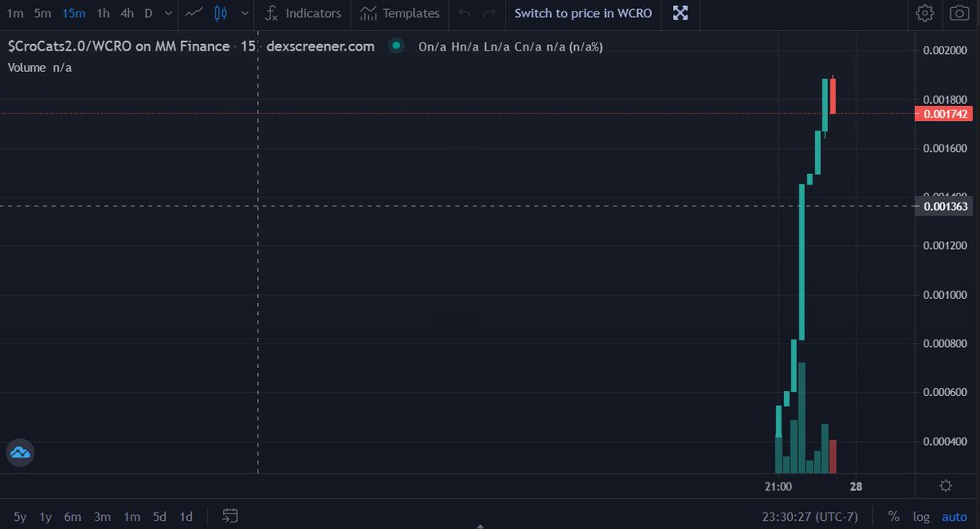Click the cloud logo icon on chart

(20, 451)
